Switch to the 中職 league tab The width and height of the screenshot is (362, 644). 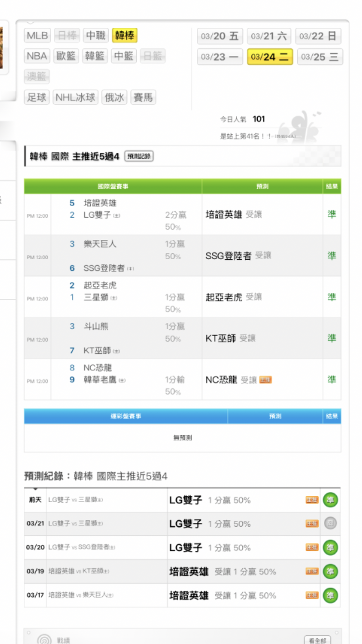click(96, 36)
